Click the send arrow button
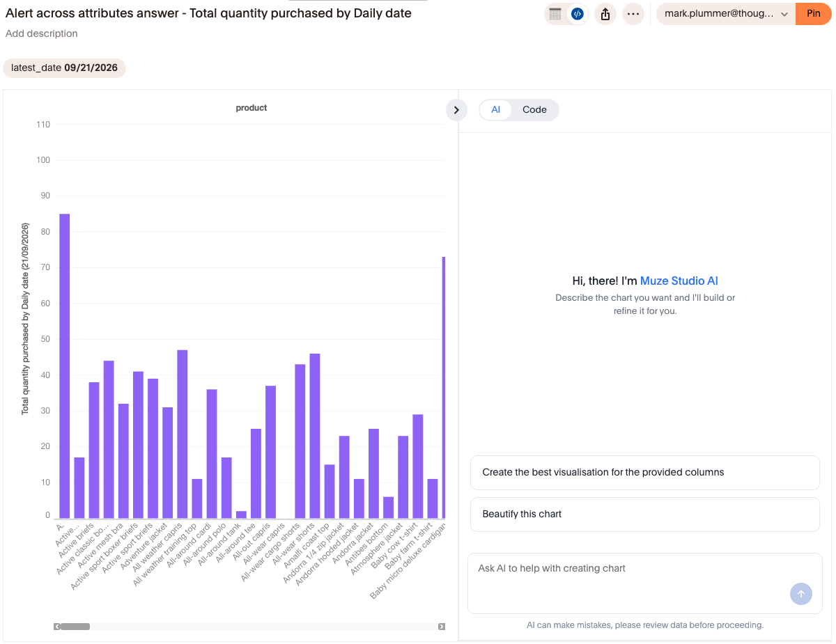Image resolution: width=836 pixels, height=644 pixels. click(801, 594)
